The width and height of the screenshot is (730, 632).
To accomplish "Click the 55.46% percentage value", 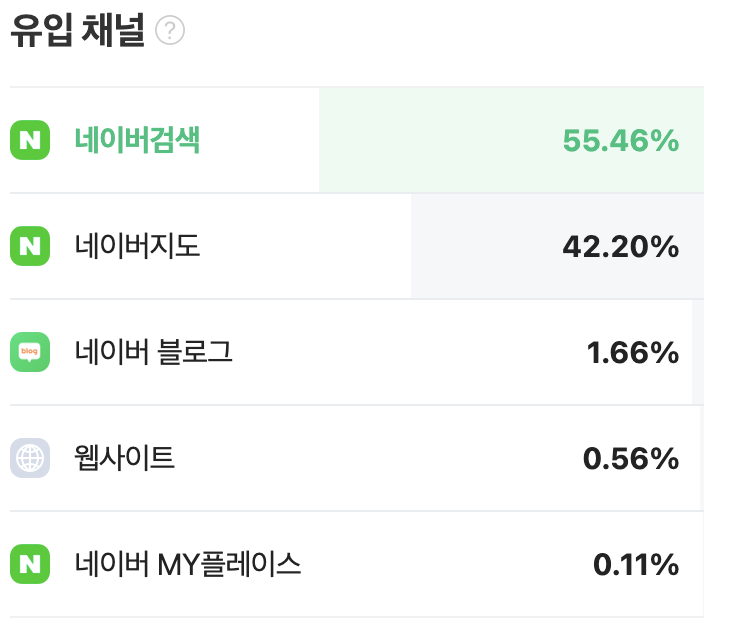I will coord(621,141).
